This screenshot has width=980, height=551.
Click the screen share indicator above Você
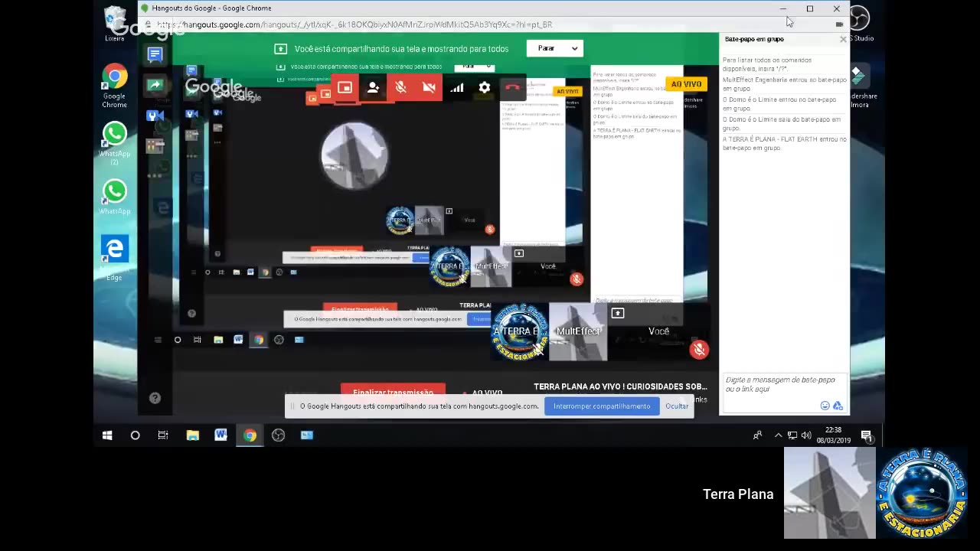[x=618, y=313]
